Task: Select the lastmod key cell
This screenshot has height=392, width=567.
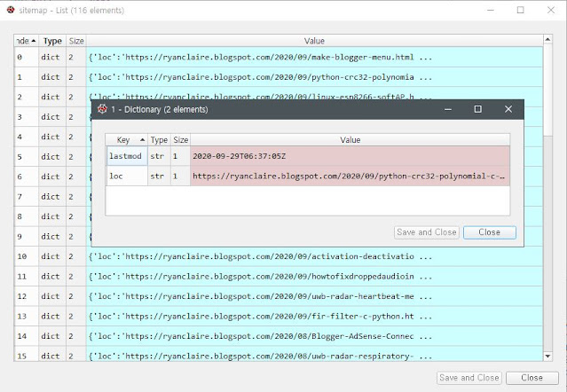Action: pos(127,156)
